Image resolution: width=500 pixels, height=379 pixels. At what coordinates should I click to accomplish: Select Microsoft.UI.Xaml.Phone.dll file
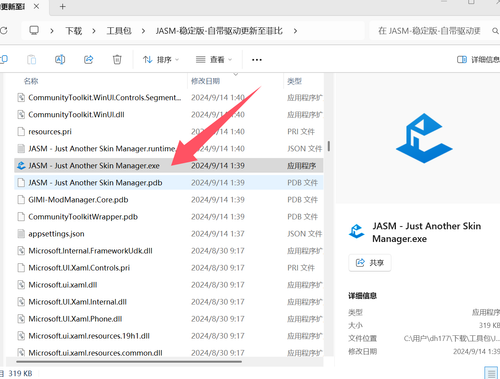(169, 319)
